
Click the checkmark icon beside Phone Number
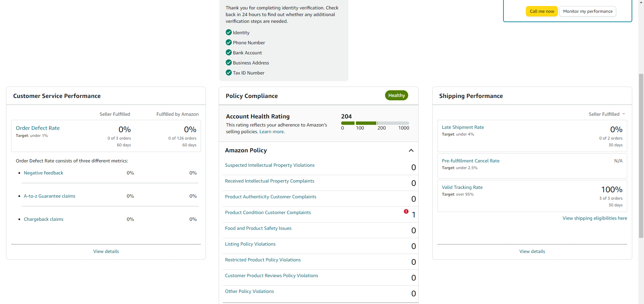tap(229, 42)
